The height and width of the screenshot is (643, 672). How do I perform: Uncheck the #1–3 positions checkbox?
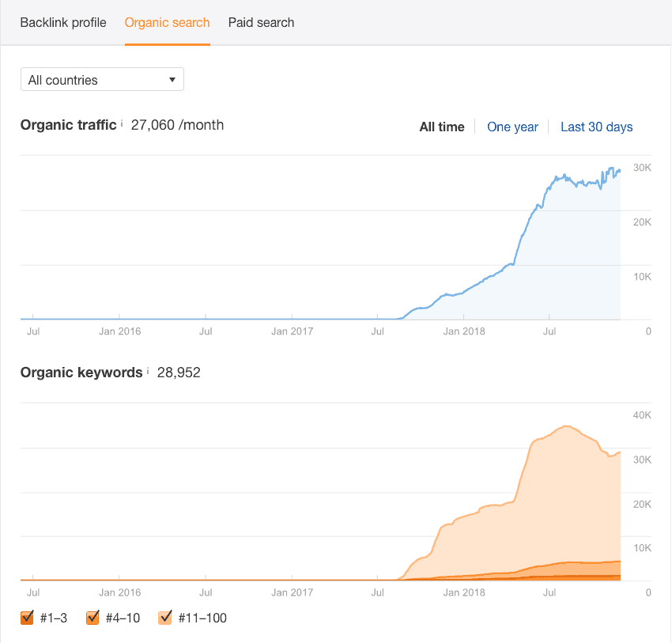tap(28, 618)
